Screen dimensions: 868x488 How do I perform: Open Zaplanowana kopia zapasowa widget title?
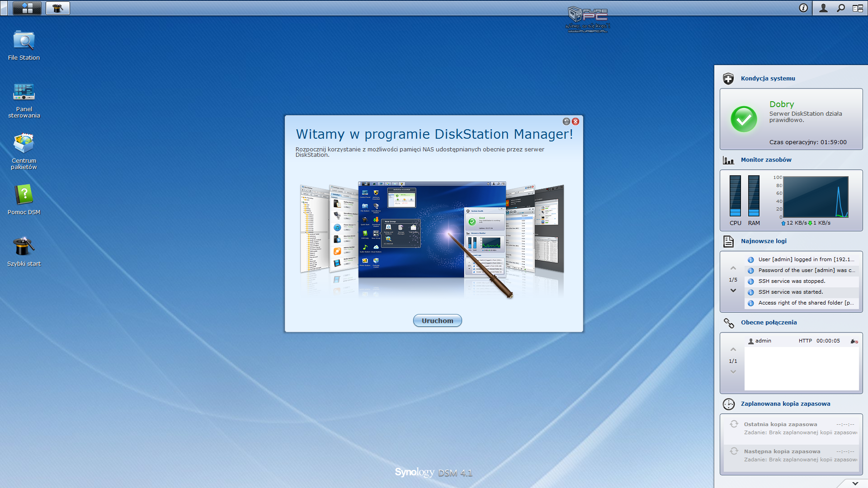point(785,404)
